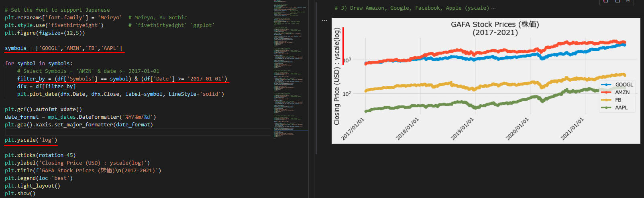Image resolution: width=644 pixels, height=198 pixels.
Task: Click the '2017/01/01' x-axis tick label
Action: 353,129
